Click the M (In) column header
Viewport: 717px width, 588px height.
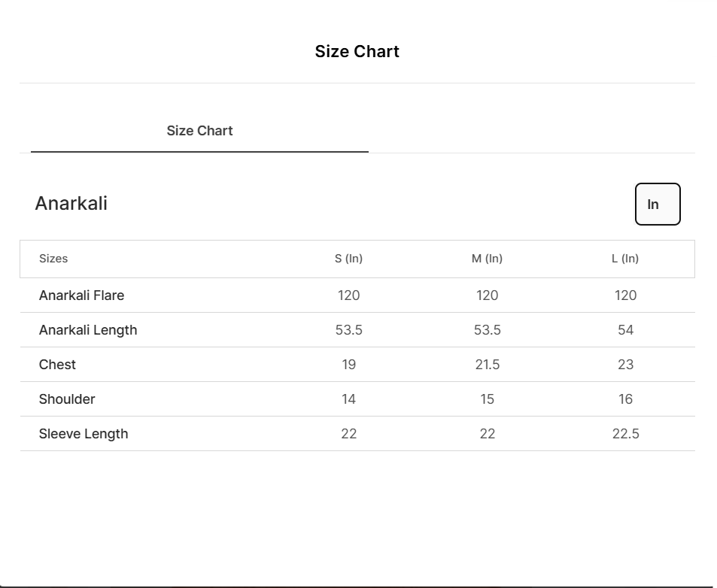(487, 259)
